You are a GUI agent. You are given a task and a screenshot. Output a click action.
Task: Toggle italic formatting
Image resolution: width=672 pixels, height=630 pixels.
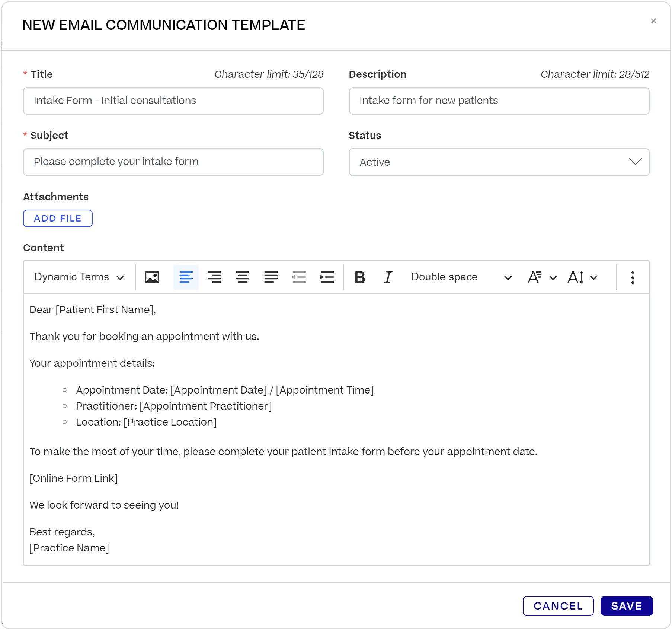tap(387, 277)
